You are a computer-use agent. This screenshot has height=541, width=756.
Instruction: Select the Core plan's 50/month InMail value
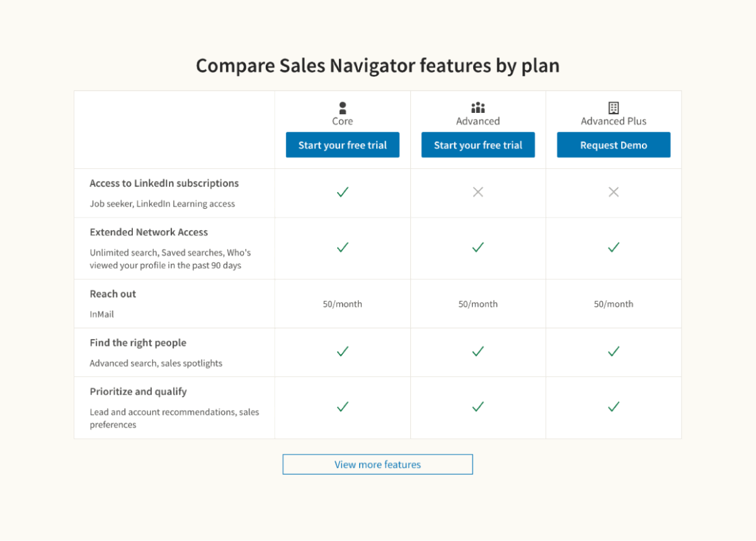[x=343, y=304]
